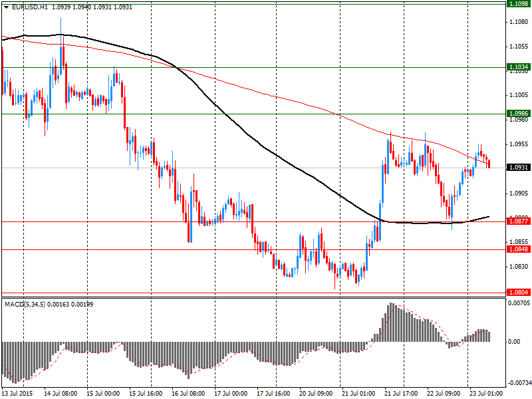
Task: Click the 15 Jul 00:00 time label
Action: (x=103, y=393)
